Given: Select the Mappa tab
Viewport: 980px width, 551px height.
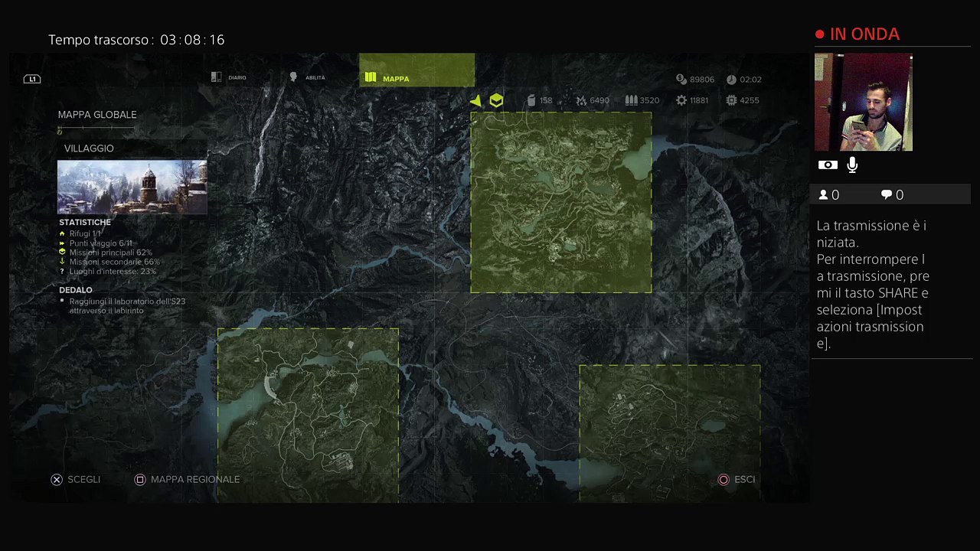Looking at the screenshot, I should pos(416,70).
